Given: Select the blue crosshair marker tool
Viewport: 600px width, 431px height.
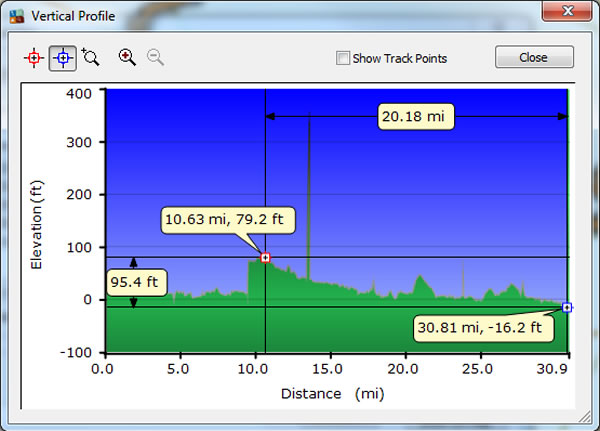Looking at the screenshot, I should pyautogui.click(x=63, y=58).
